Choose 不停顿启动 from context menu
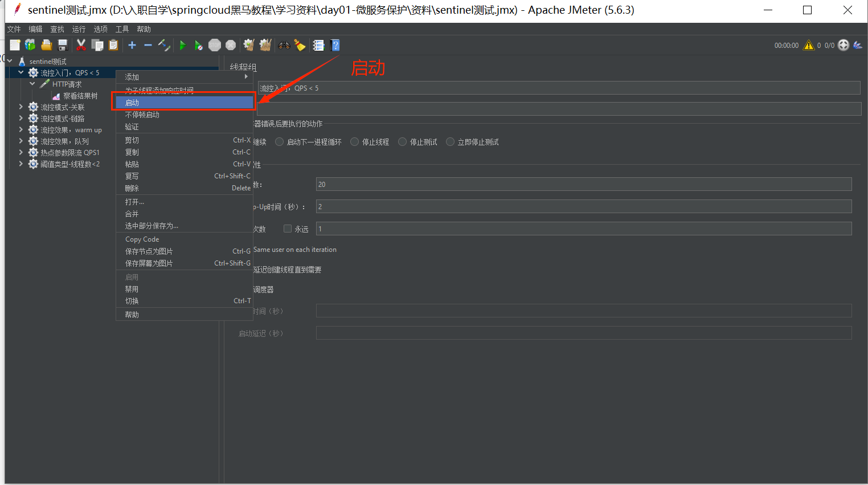The height and width of the screenshot is (485, 868). pyautogui.click(x=185, y=115)
